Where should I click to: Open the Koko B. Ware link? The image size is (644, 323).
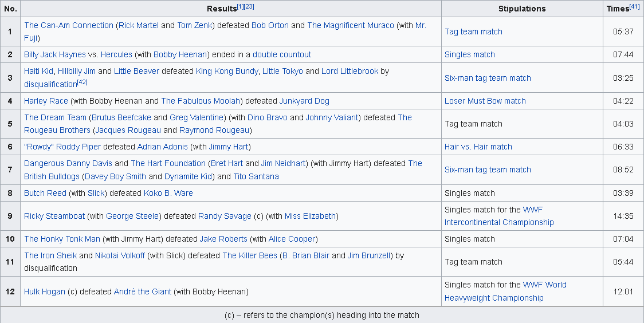point(168,193)
